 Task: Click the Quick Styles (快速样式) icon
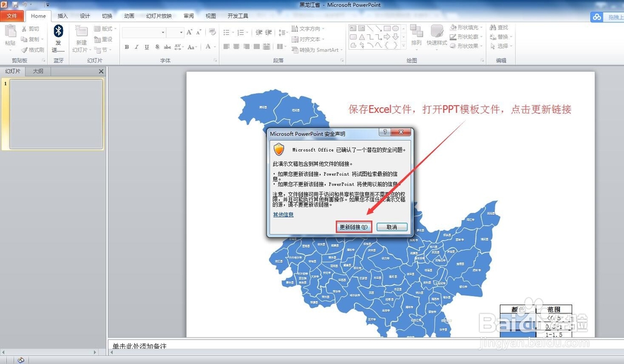pyautogui.click(x=437, y=31)
